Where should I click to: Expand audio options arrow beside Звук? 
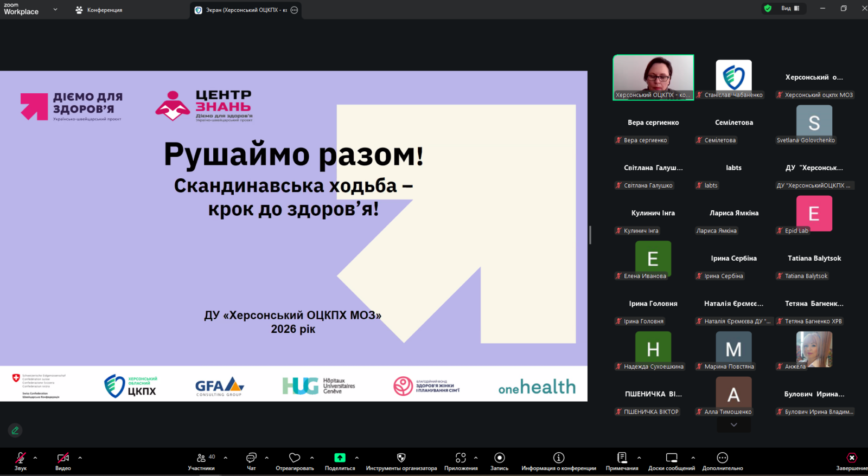point(35,458)
